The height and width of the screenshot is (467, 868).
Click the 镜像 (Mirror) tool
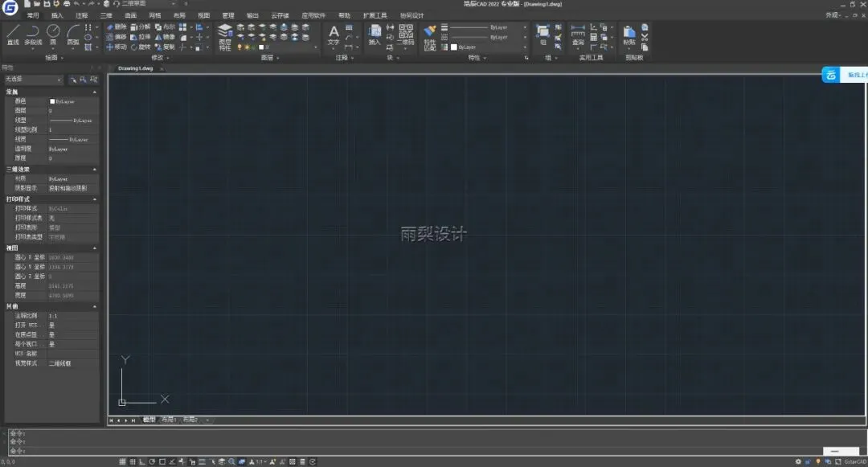[x=165, y=37]
